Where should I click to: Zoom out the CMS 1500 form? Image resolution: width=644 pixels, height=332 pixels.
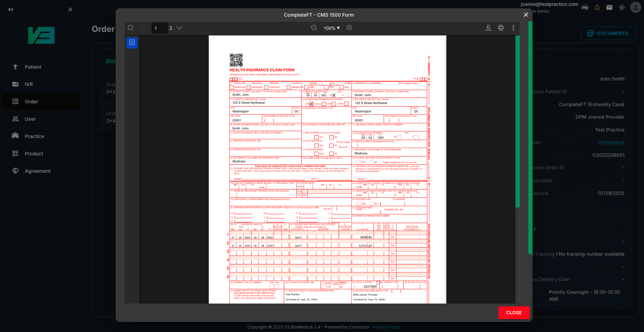click(314, 28)
